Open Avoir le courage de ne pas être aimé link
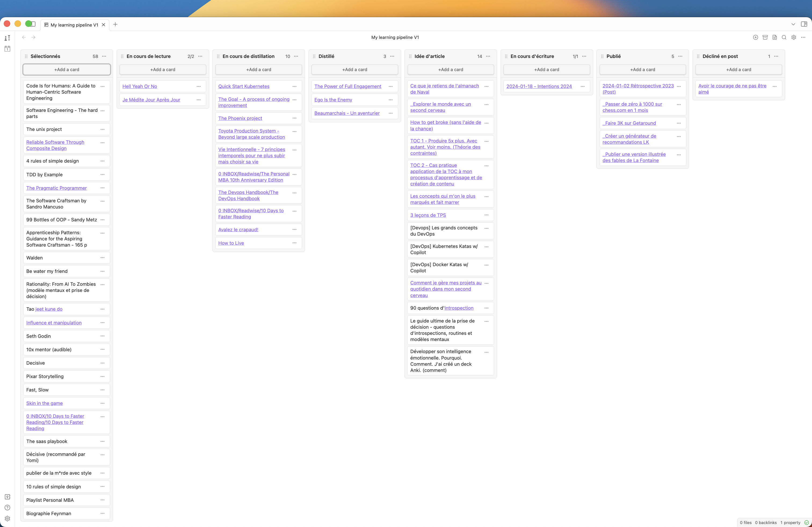812x527 pixels. tap(732, 89)
